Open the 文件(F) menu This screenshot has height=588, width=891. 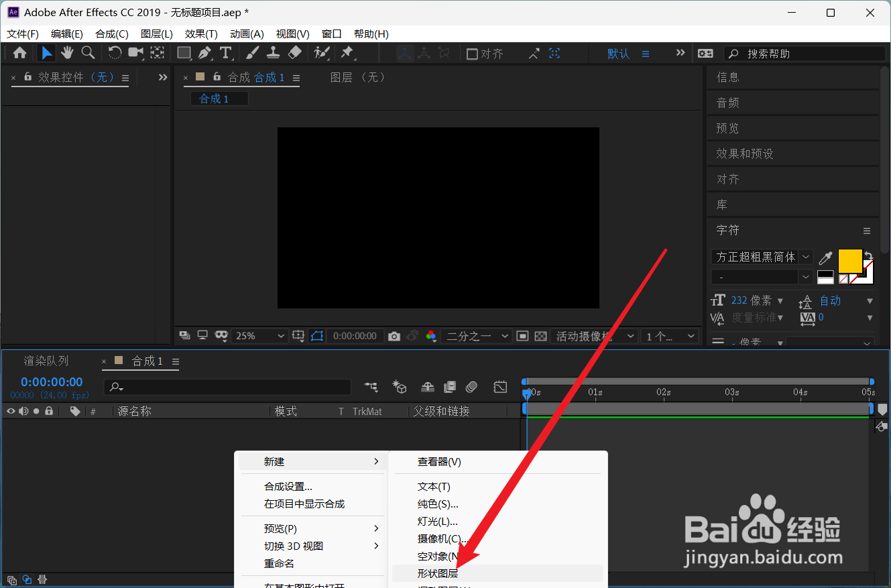click(x=23, y=34)
